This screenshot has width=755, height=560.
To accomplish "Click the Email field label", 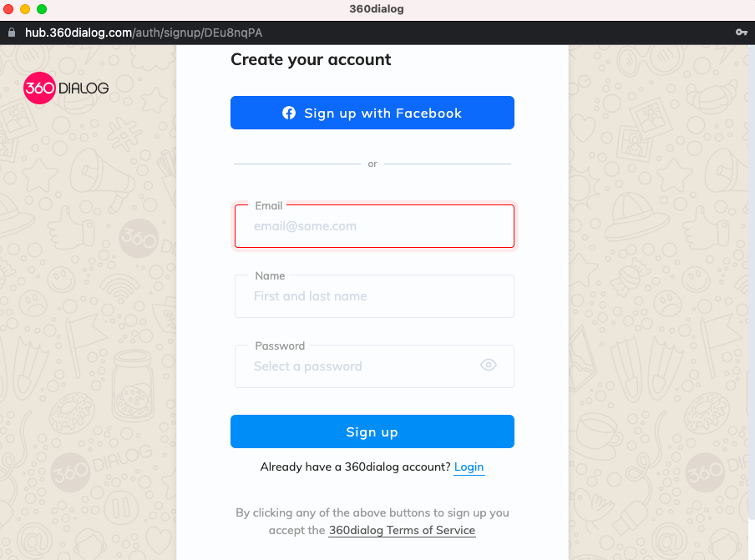I will pos(269,206).
